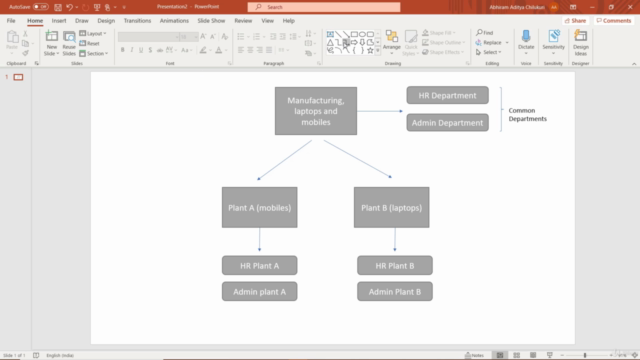Toggle Notes pane in status bar

[x=474, y=355]
